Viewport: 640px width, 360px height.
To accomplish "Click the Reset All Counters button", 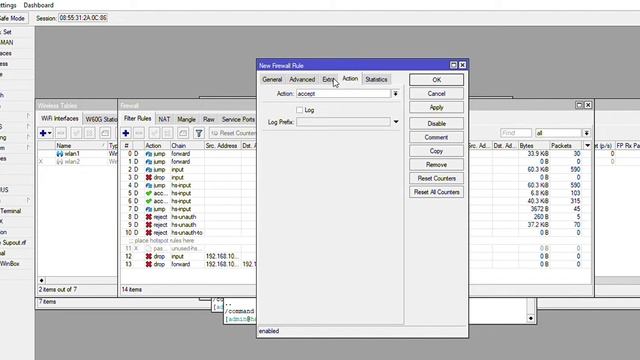I will pyautogui.click(x=436, y=192).
